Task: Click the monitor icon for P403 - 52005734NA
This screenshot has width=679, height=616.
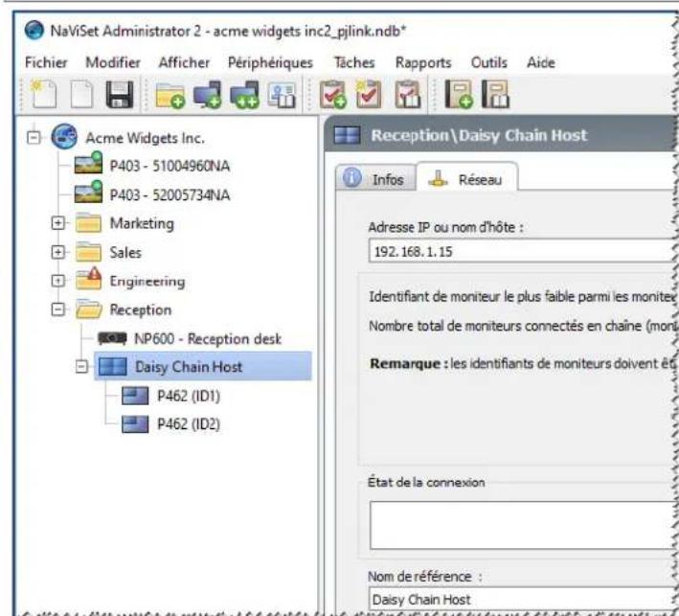Action: point(88,193)
